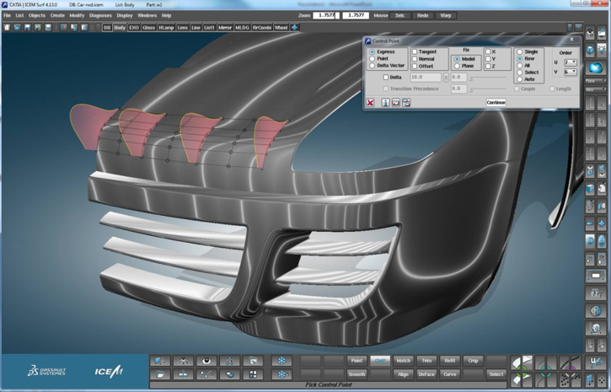This screenshot has height=392, width=611.
Task: Enable the Tangent checkbox
Action: coord(415,51)
